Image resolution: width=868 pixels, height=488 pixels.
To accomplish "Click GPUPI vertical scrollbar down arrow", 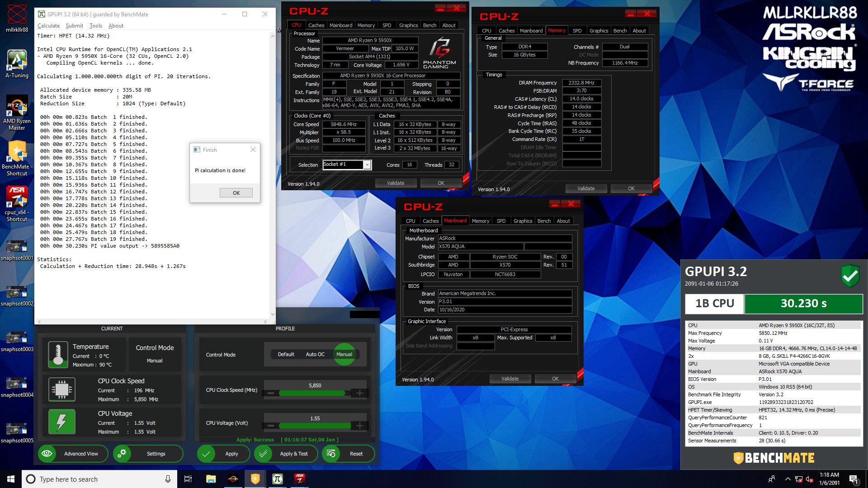I will coord(273,314).
